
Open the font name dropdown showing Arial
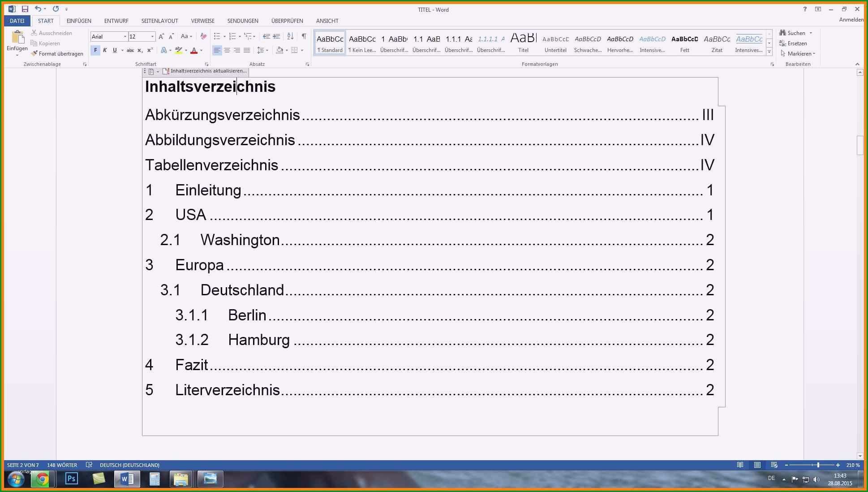tap(125, 36)
